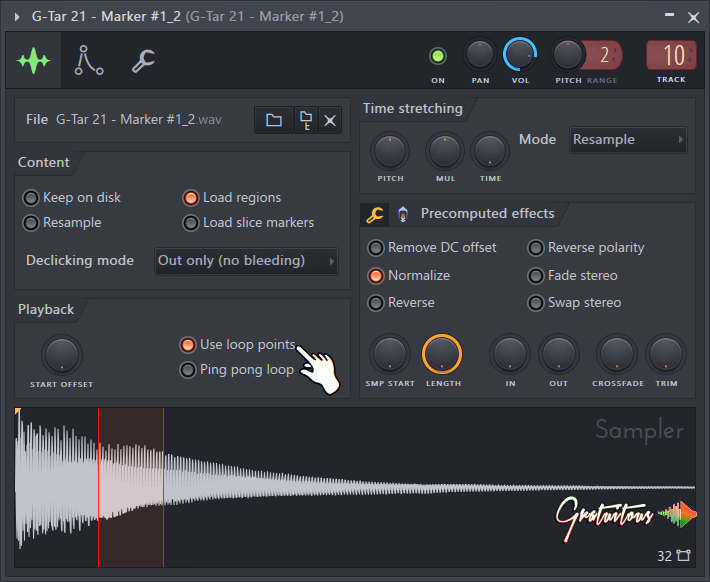Open the time stretching Mode dropdown
710x582 pixels.
pyautogui.click(x=628, y=140)
